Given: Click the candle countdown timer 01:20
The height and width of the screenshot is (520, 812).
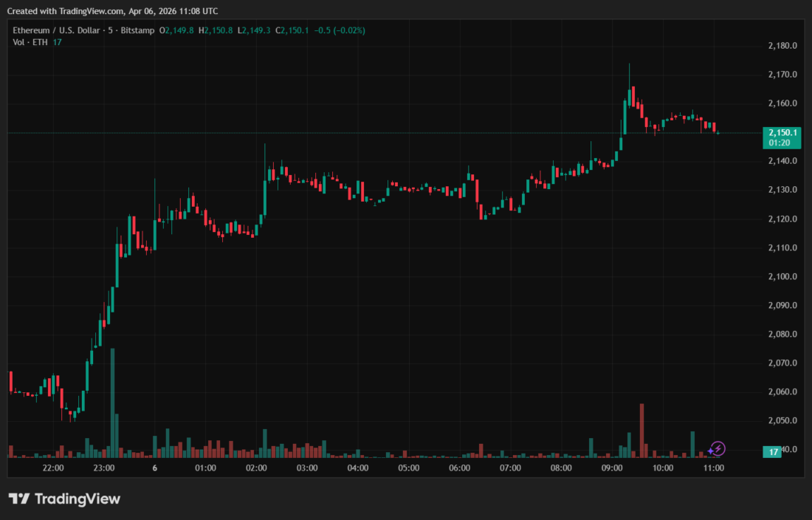Looking at the screenshot, I should click(x=780, y=142).
